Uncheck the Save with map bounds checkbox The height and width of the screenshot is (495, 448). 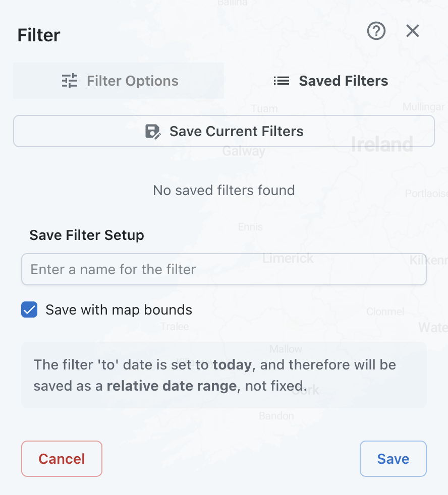click(x=29, y=310)
